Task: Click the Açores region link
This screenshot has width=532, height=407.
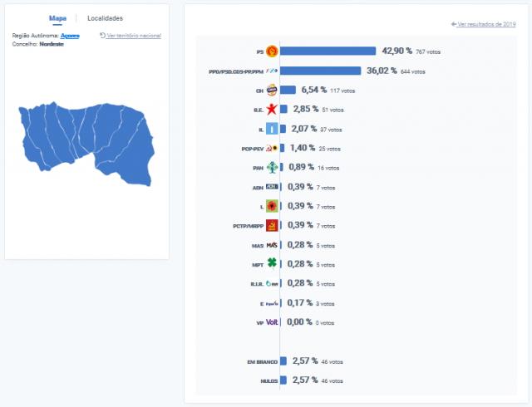Action: coord(70,36)
